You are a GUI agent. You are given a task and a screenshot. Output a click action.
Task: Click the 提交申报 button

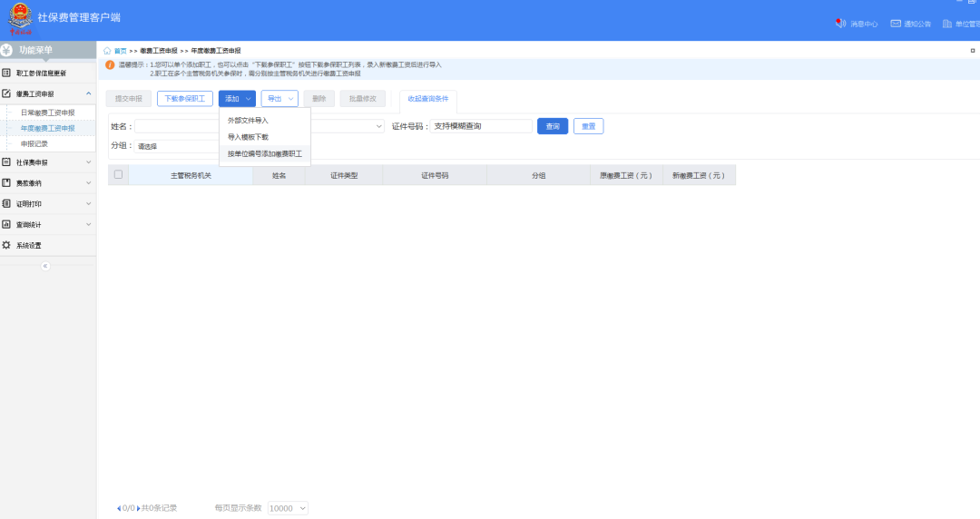tap(129, 99)
